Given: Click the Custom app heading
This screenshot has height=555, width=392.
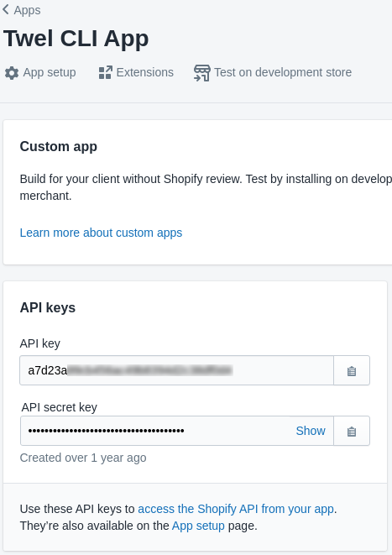Looking at the screenshot, I should pyautogui.click(x=59, y=147).
